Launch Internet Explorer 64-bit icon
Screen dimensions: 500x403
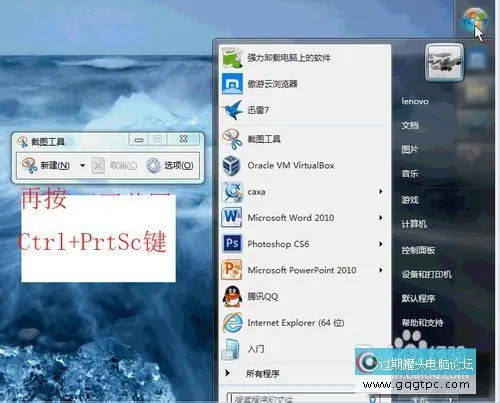click(x=232, y=323)
